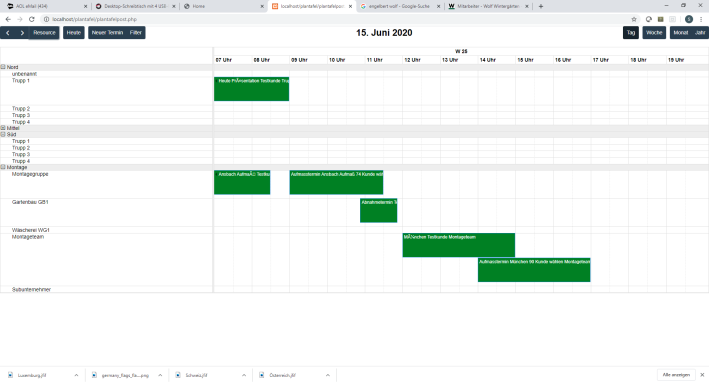Select the Wäscherei WG1 resource
709x384 pixels.
coord(31,230)
